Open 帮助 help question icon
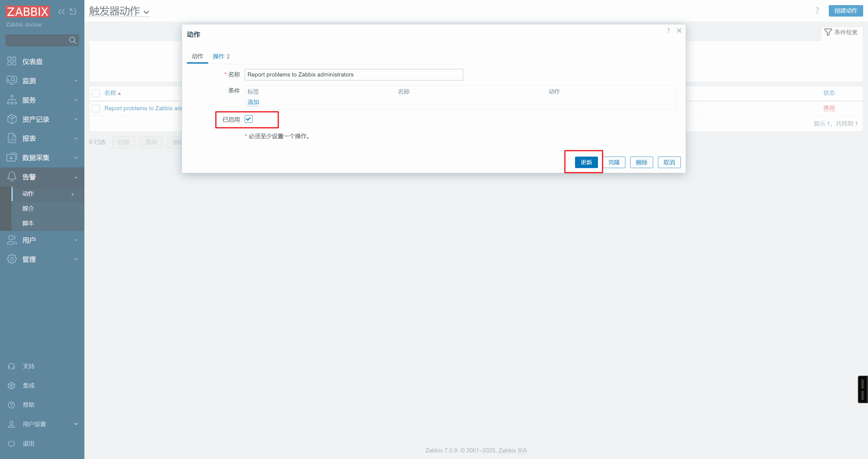 [11, 405]
